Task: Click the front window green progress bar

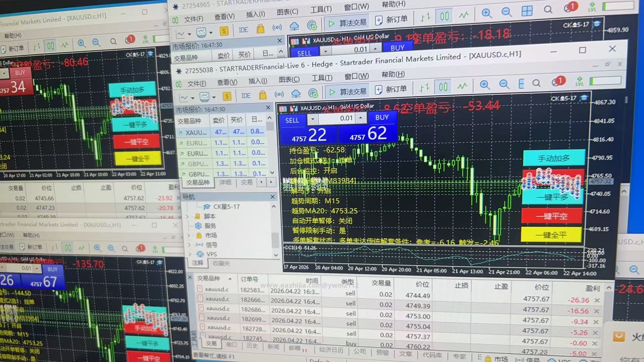Action: coord(605,81)
